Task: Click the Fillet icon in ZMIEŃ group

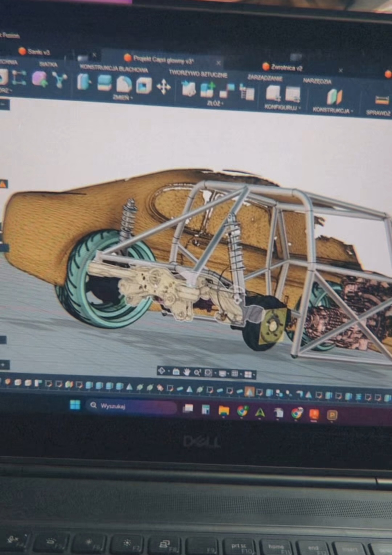Action: [124, 85]
